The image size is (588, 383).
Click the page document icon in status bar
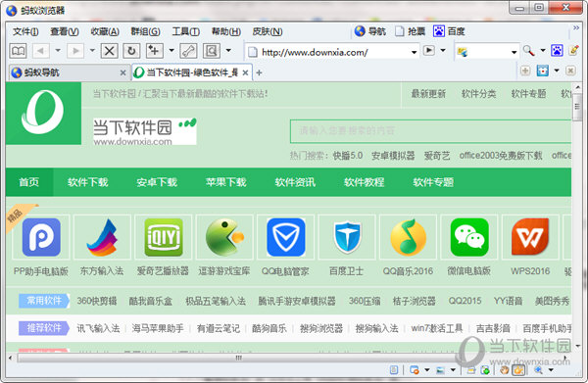pos(394,370)
